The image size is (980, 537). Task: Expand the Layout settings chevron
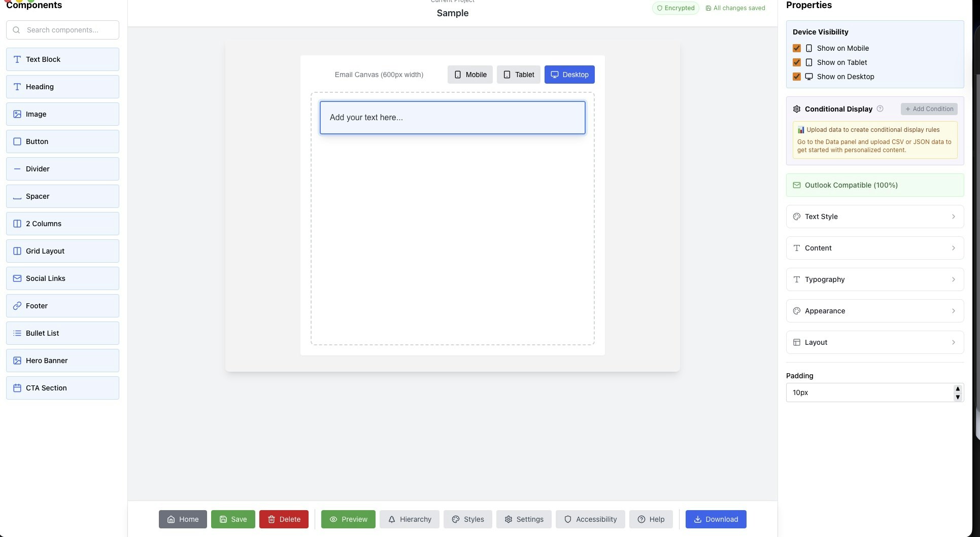point(953,342)
